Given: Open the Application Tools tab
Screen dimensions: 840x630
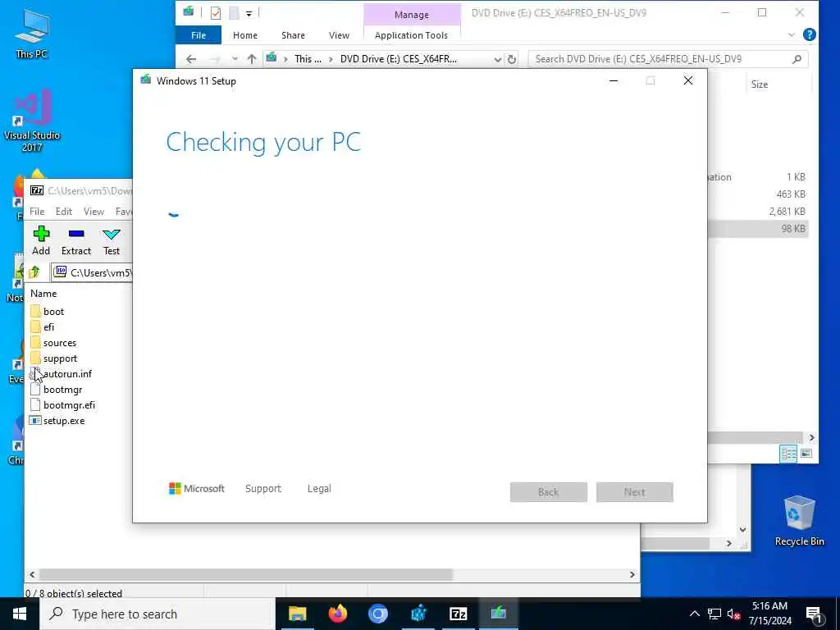Looking at the screenshot, I should click(412, 35).
